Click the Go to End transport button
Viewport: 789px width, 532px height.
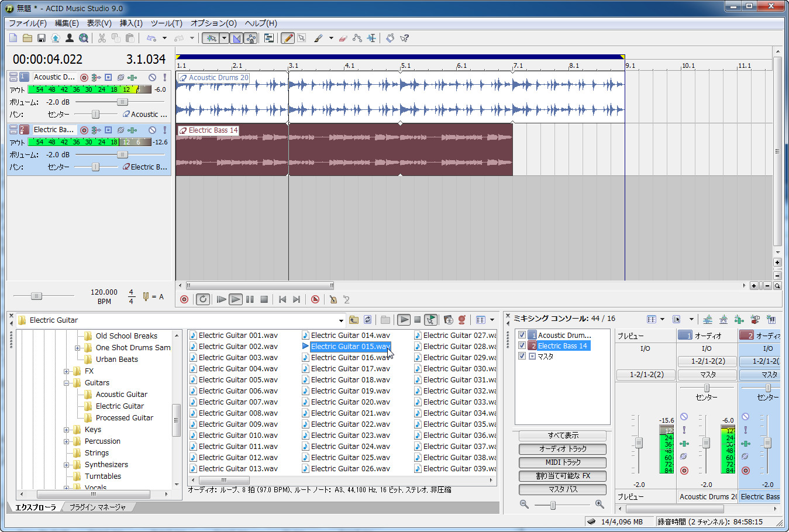pyautogui.click(x=297, y=299)
